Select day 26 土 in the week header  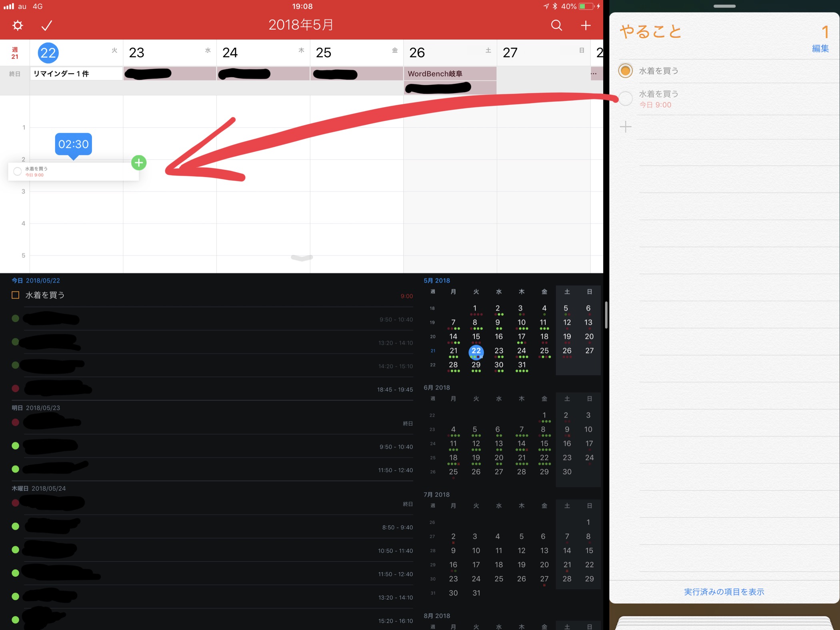point(450,52)
